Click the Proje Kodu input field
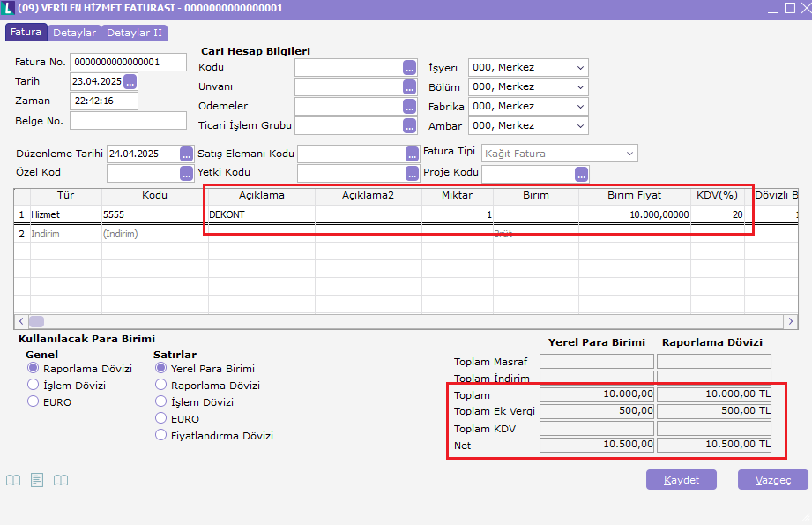Screen dimensions: 812x525 (528, 175)
